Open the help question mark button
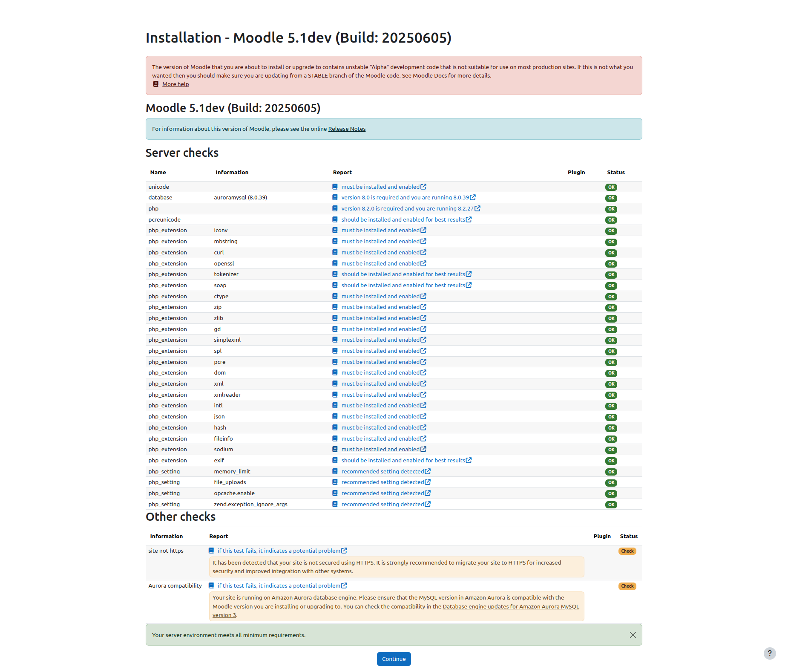The image size is (788, 672). tap(770, 653)
